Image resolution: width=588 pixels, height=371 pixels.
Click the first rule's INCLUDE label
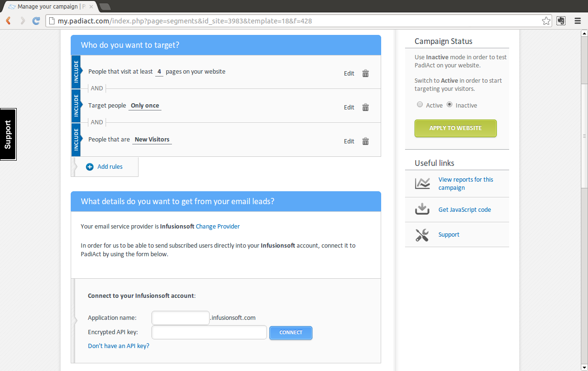[76, 72]
